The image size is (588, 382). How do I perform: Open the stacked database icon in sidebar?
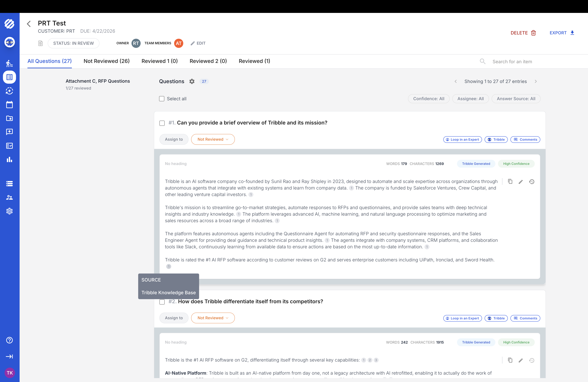tap(9, 184)
